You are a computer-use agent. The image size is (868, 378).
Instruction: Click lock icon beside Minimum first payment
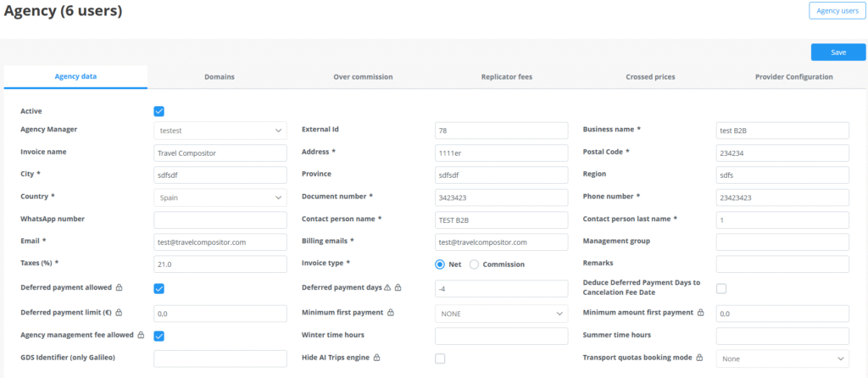click(x=391, y=313)
